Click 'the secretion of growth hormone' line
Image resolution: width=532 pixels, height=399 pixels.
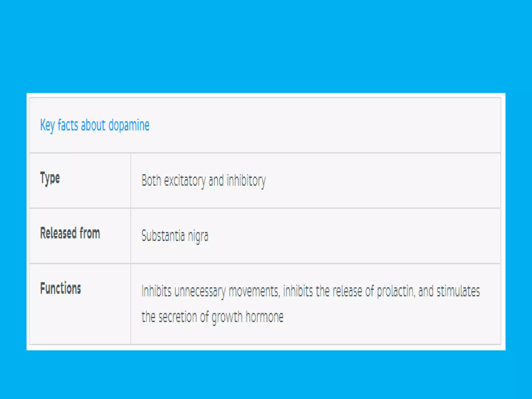click(212, 317)
